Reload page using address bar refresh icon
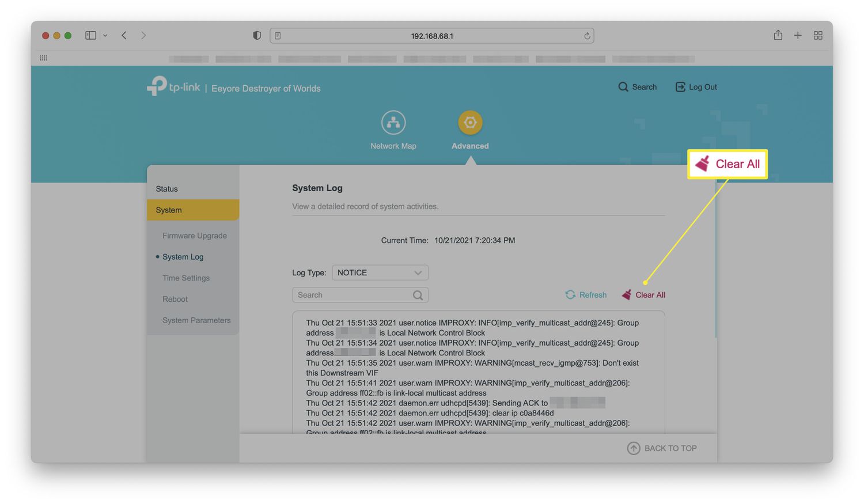864x504 pixels. (587, 36)
